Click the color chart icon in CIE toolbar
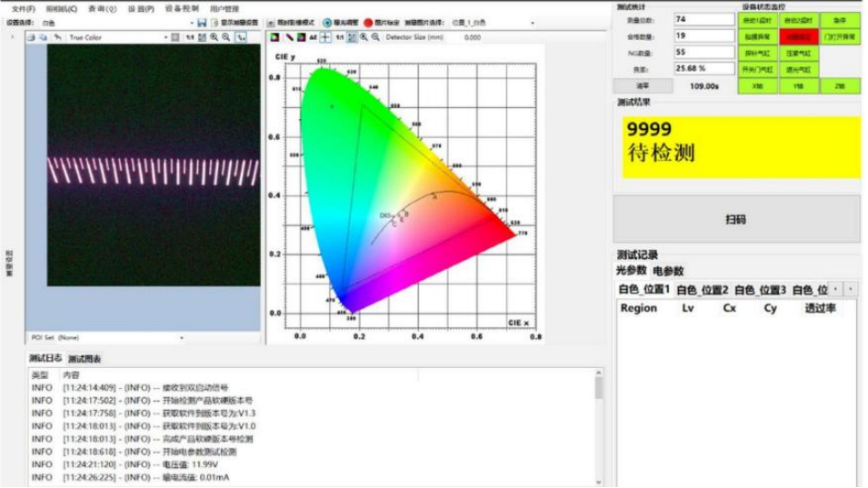 274,37
